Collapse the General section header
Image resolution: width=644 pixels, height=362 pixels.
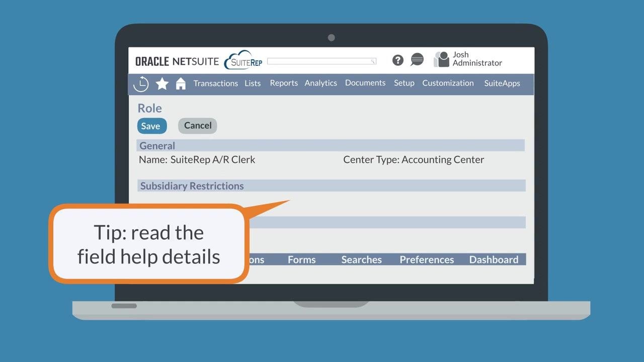pos(331,146)
